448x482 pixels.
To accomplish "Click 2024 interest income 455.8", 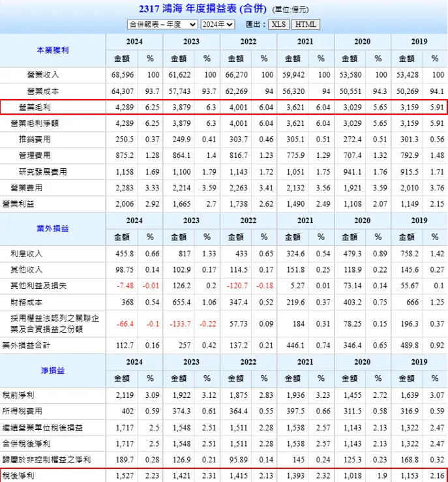I will (125, 254).
